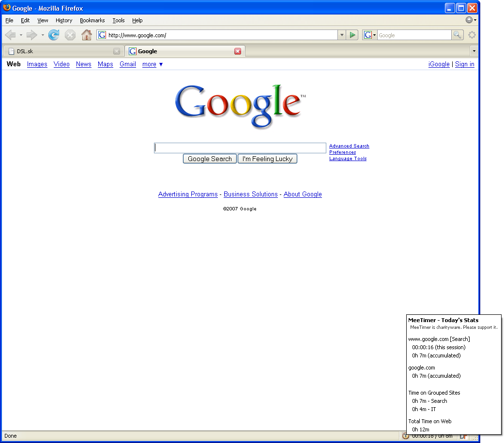This screenshot has width=504, height=443.
Task: Go forward using the Forward arrow
Action: click(32, 35)
